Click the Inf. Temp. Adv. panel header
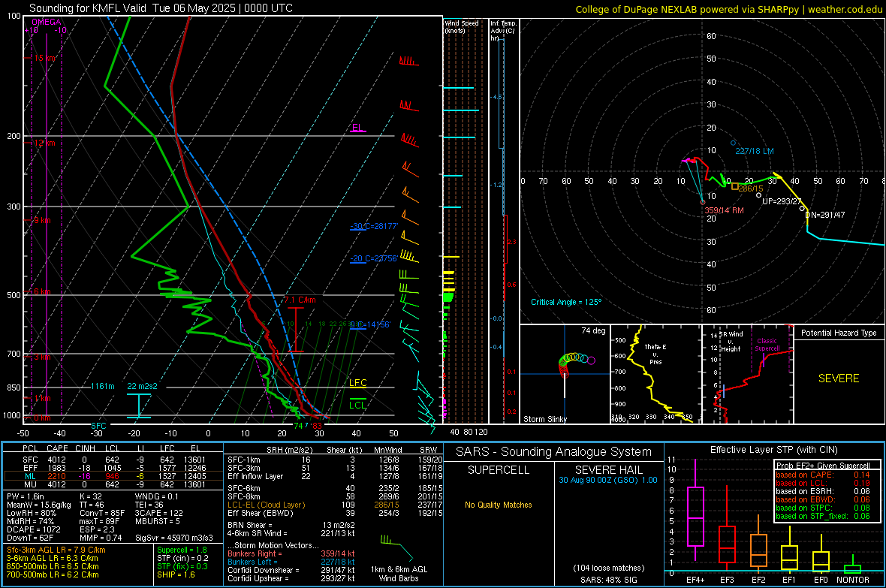The image size is (886, 588). click(503, 31)
